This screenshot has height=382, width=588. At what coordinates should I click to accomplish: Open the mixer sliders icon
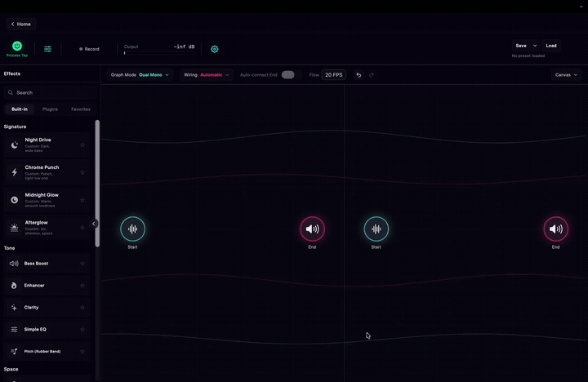click(x=47, y=49)
